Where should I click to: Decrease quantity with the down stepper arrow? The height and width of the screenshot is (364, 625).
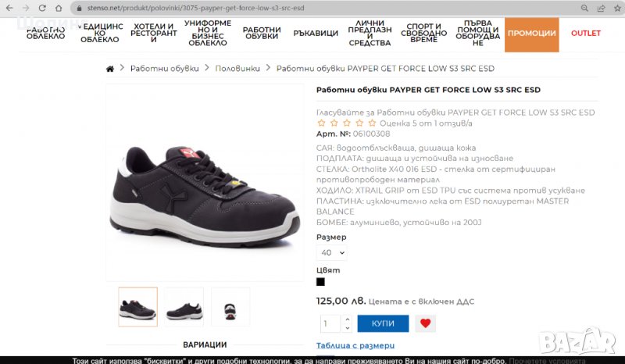point(347,328)
